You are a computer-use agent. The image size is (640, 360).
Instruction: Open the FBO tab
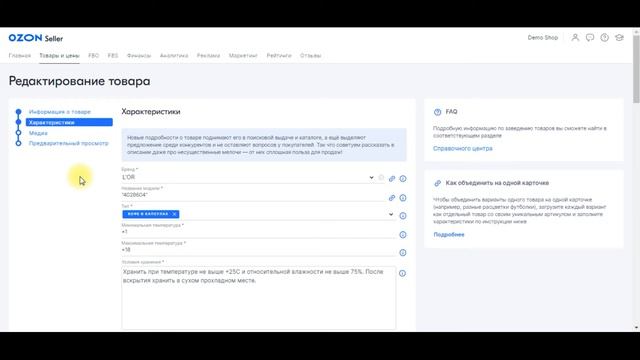click(93, 56)
